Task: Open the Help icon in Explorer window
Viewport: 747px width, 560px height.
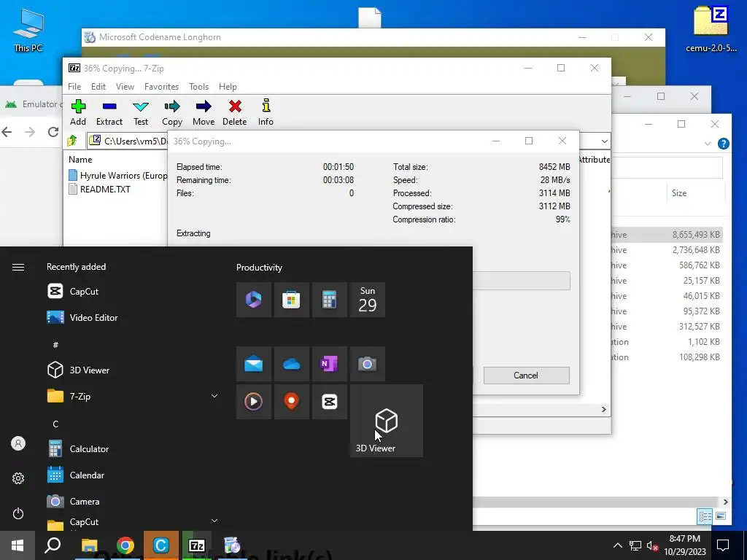Action: [723, 144]
